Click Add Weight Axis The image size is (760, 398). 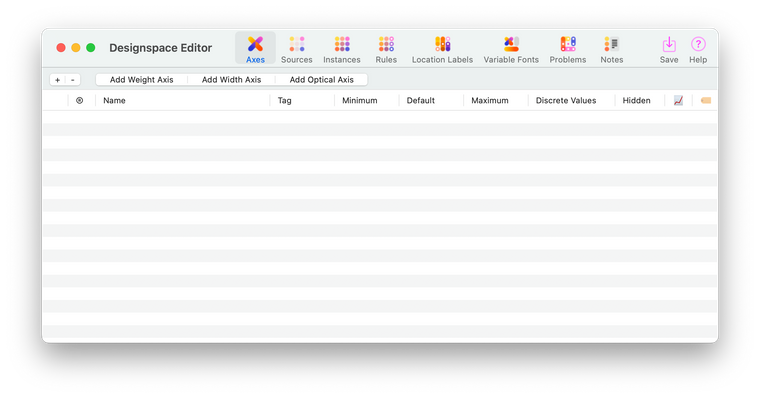coord(142,80)
